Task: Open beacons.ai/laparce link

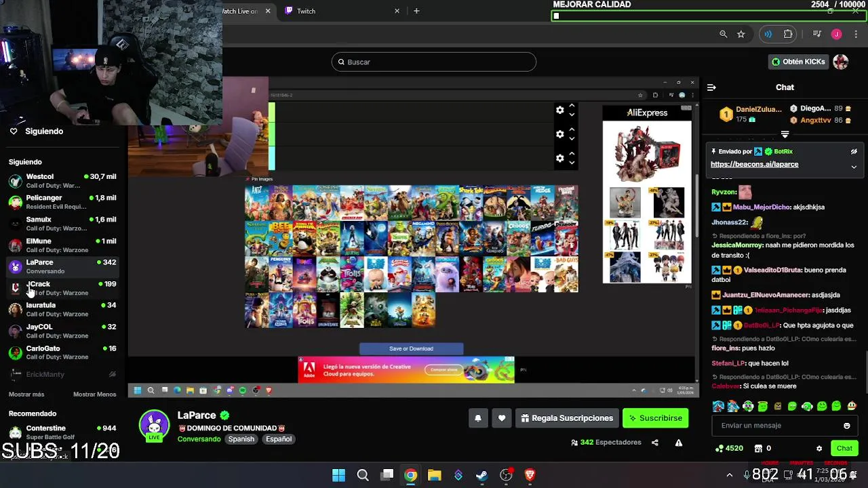Action: [754, 165]
